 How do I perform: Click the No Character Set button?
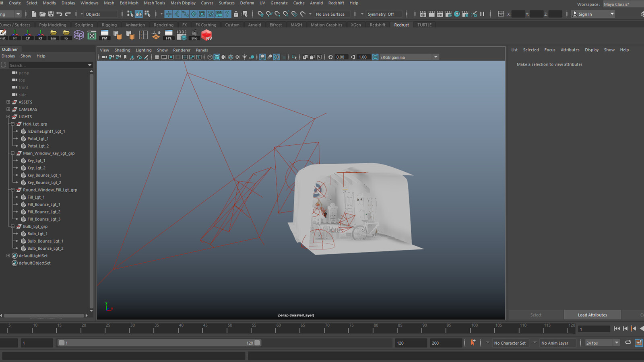[510, 343]
